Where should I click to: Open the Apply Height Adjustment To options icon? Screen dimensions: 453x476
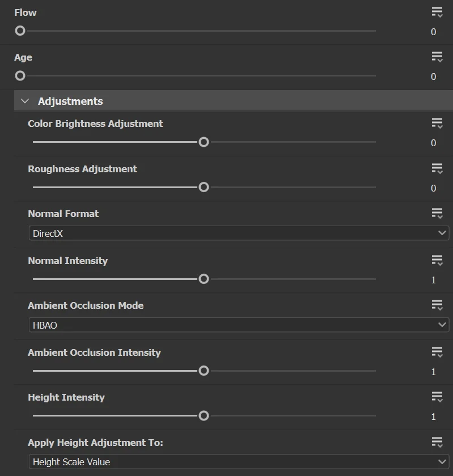437,442
